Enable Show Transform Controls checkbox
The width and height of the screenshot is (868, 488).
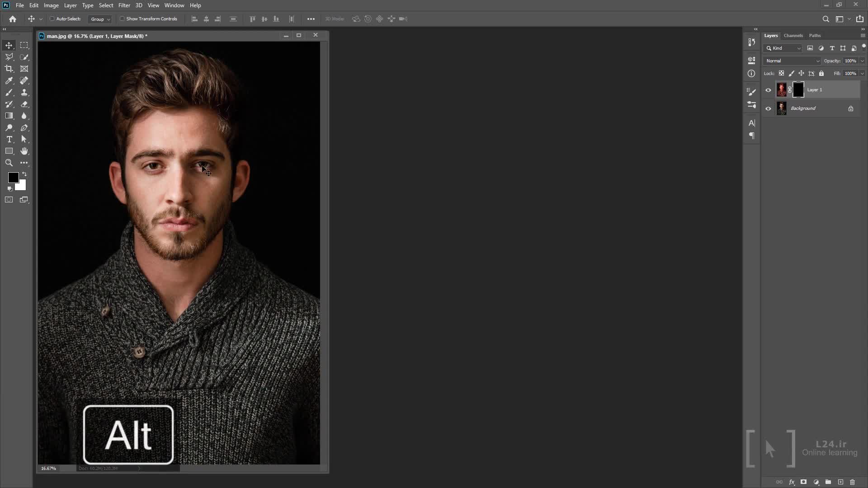[122, 19]
